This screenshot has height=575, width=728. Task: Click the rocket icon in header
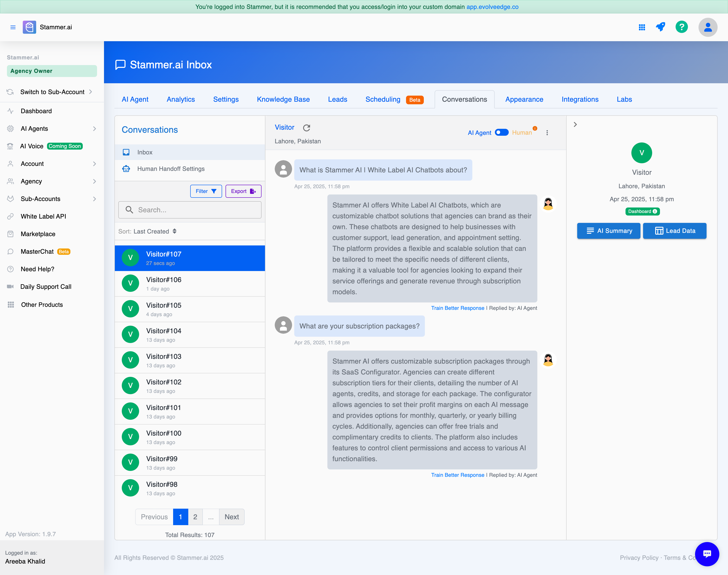coord(661,27)
